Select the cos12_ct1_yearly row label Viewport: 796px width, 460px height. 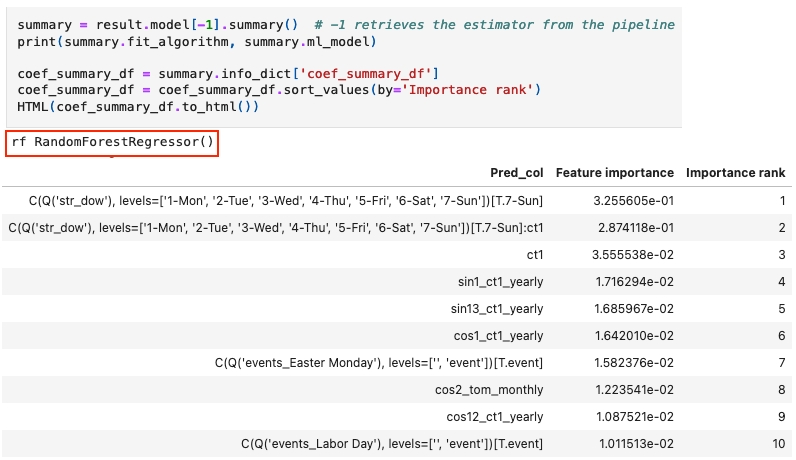[x=494, y=416]
